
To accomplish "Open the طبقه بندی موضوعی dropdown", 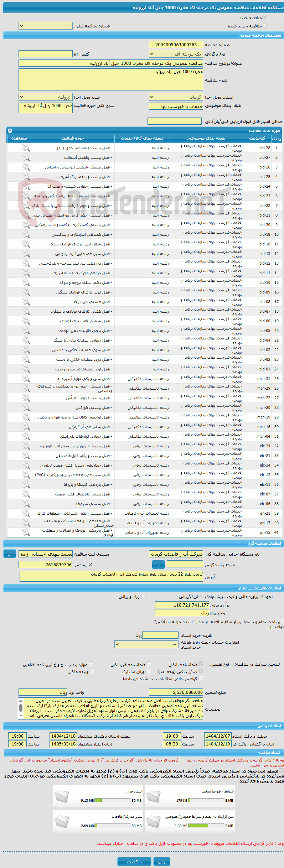I will tap(176, 106).
